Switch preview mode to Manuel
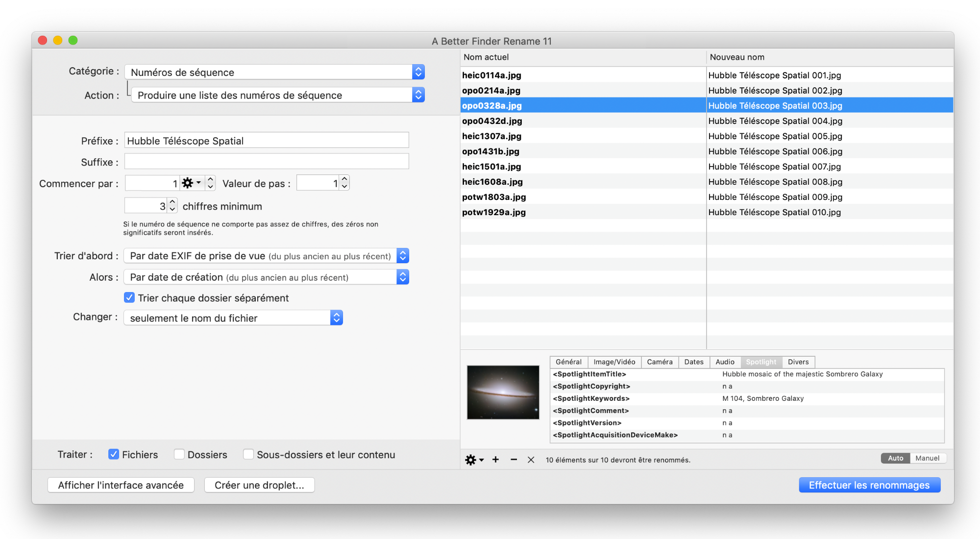Image resolution: width=980 pixels, height=539 pixels. (x=927, y=458)
